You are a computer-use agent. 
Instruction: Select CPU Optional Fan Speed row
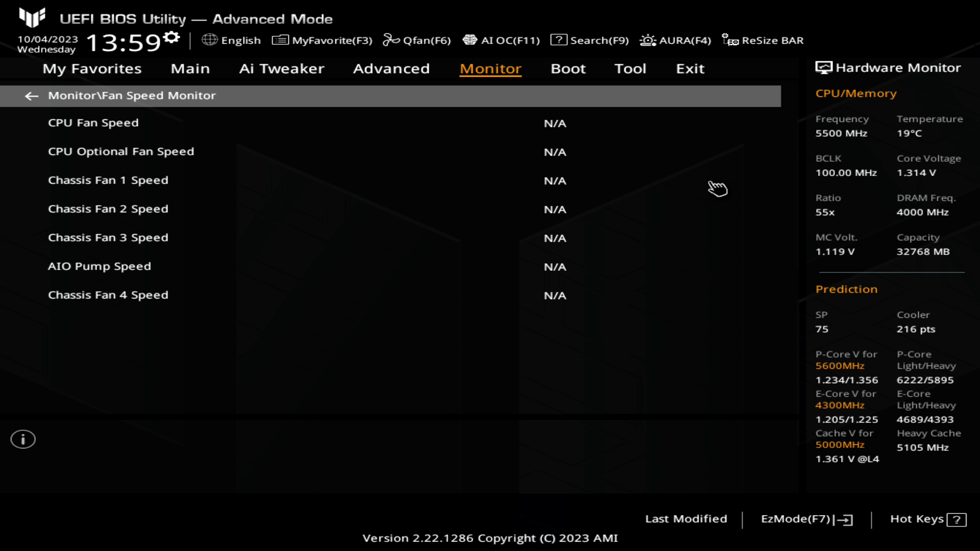coord(390,152)
